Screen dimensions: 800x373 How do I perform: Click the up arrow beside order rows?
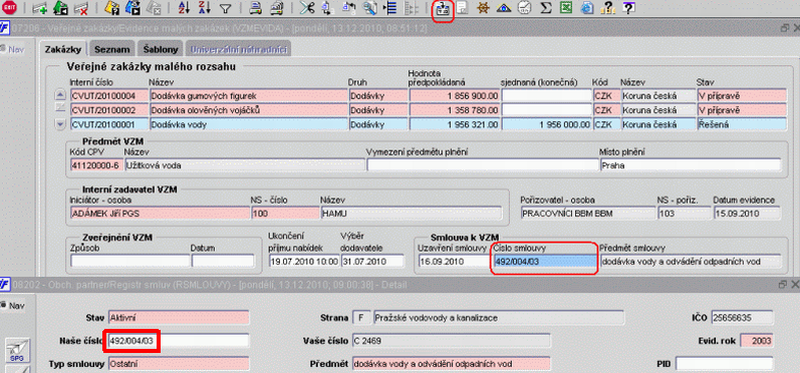tap(60, 94)
